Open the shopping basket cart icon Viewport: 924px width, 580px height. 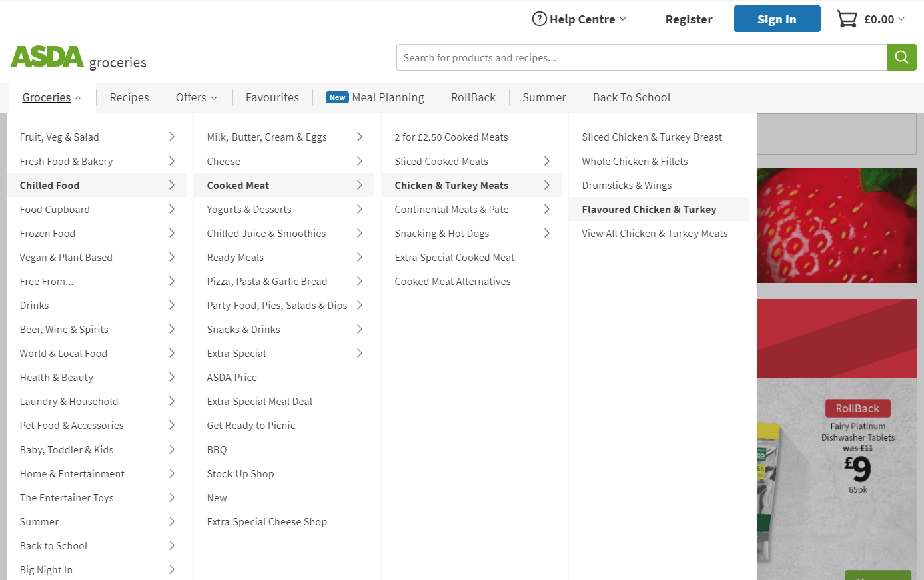[x=846, y=18]
